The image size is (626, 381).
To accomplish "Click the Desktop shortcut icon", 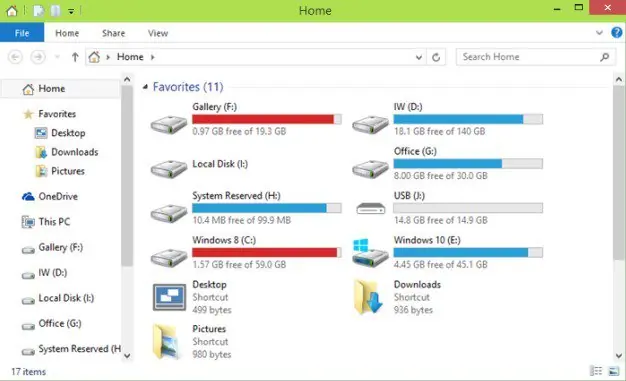I will click(169, 297).
